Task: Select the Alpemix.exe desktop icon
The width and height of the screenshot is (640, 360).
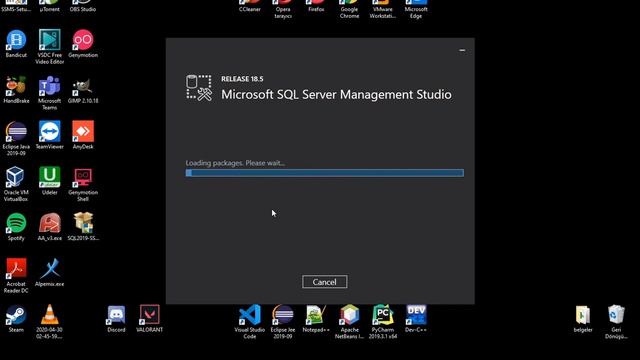Action: (50, 269)
